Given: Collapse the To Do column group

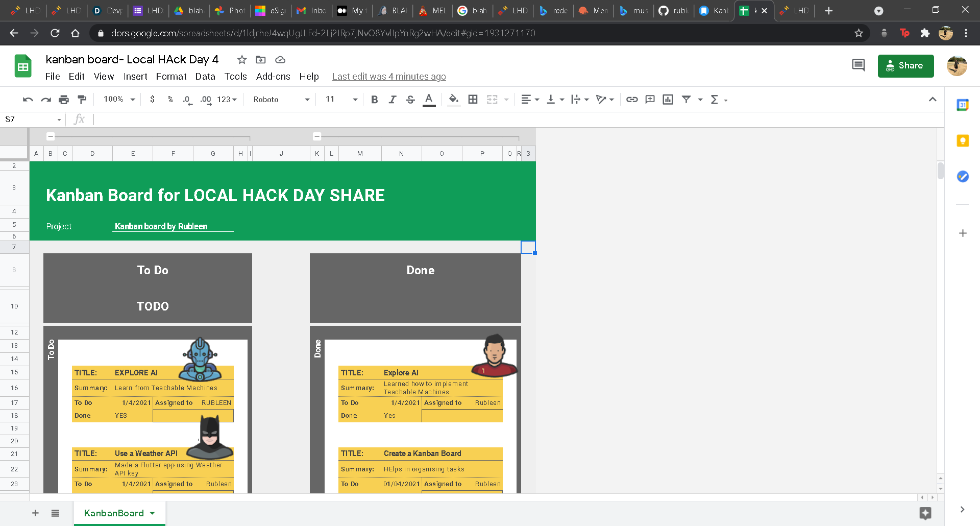Looking at the screenshot, I should coord(51,136).
